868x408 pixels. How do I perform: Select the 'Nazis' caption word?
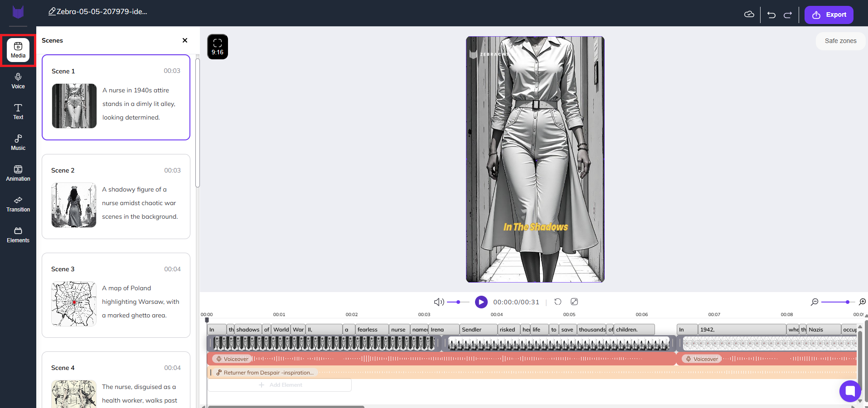[x=824, y=330]
